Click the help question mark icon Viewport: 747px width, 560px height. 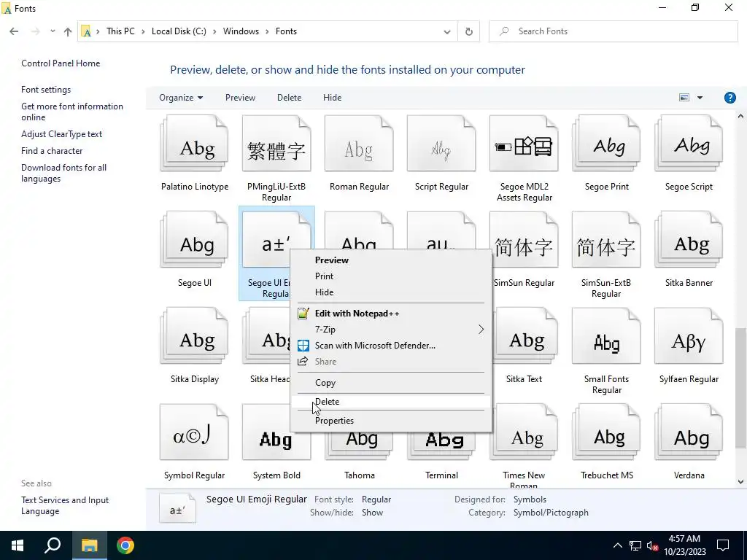click(729, 98)
